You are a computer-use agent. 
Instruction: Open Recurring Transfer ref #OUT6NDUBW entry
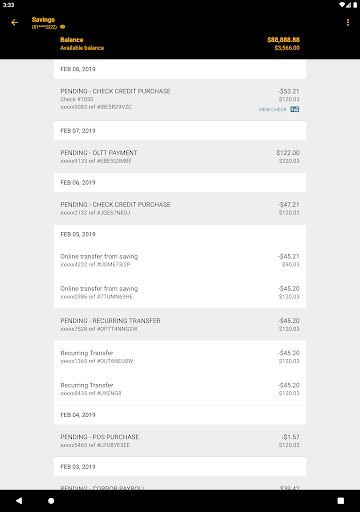pyautogui.click(x=180, y=357)
